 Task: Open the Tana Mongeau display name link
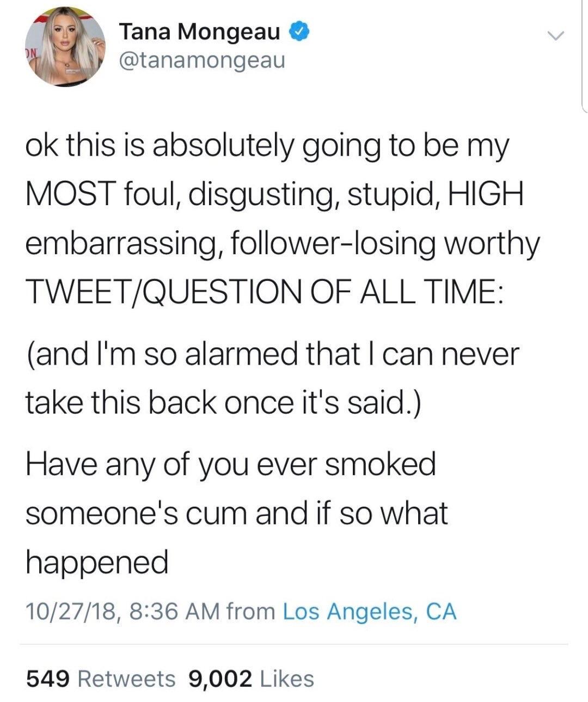199,32
